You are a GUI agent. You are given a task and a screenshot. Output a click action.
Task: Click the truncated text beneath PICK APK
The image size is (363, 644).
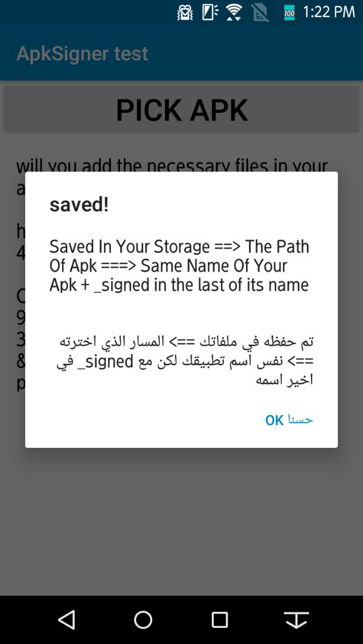(x=179, y=166)
